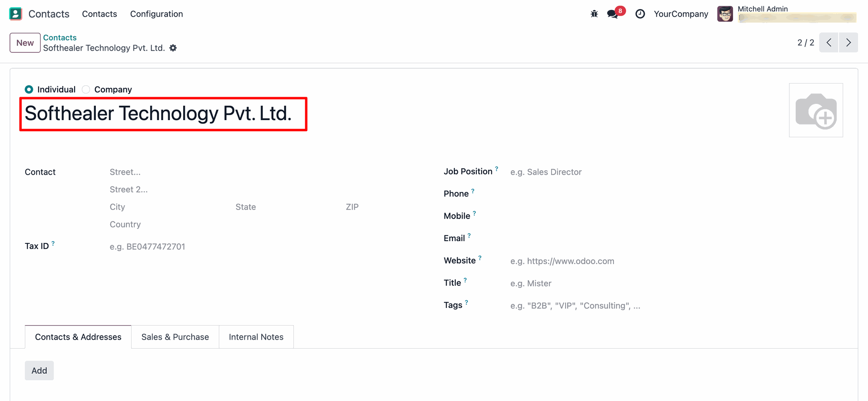This screenshot has width=868, height=401.
Task: Open the debug bug icon menu
Action: [x=594, y=14]
